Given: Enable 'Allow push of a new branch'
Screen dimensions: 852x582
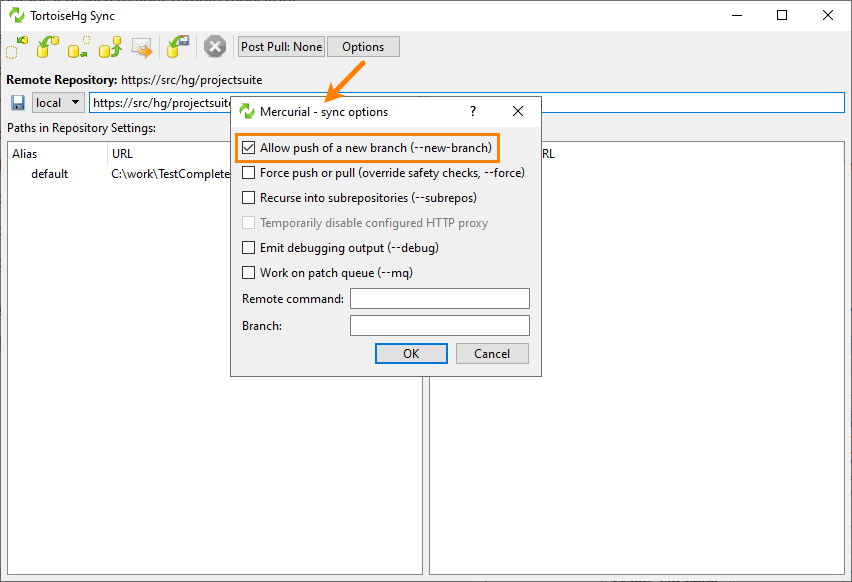Looking at the screenshot, I should [x=246, y=147].
